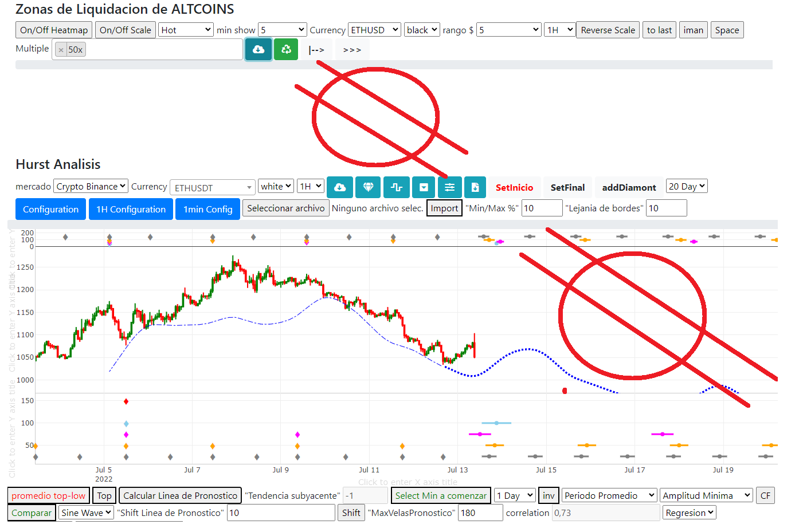Open the 1H Configuration tab
The width and height of the screenshot is (799, 532).
[131, 209]
